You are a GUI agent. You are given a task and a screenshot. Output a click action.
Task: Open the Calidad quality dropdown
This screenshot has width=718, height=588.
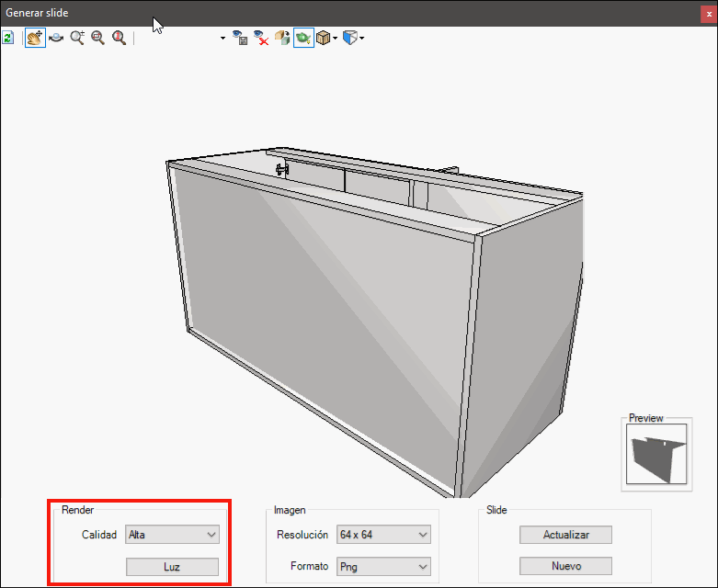172,535
